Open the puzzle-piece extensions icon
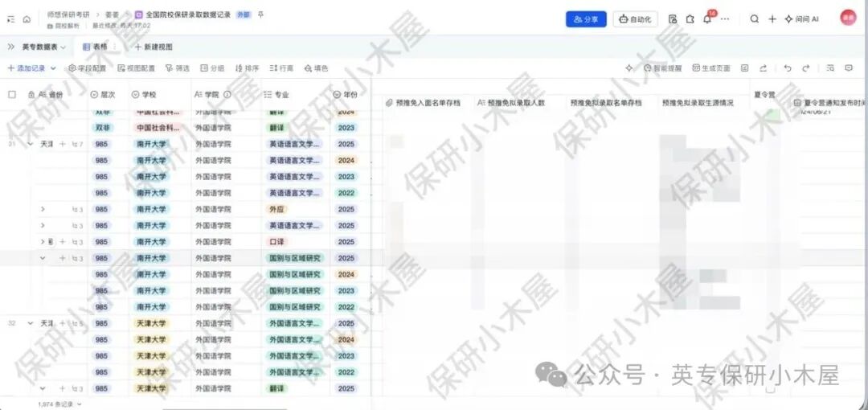Viewport: 868px width, 410px height. pos(690,18)
